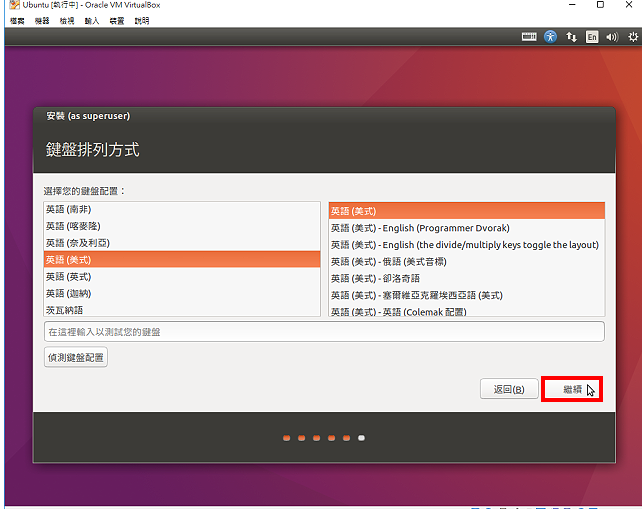Minimize the VirtualBox window

pyautogui.click(x=572, y=5)
